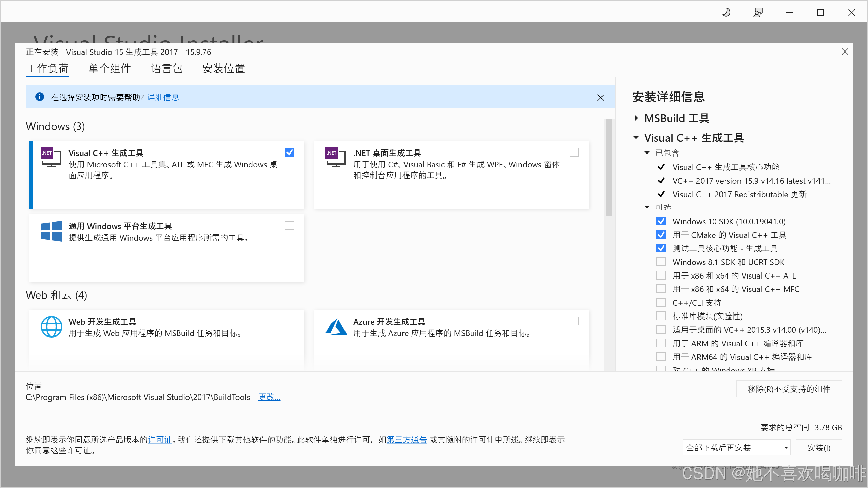The width and height of the screenshot is (868, 488).
Task: Collapse the 可选 optional components group
Action: (x=647, y=207)
